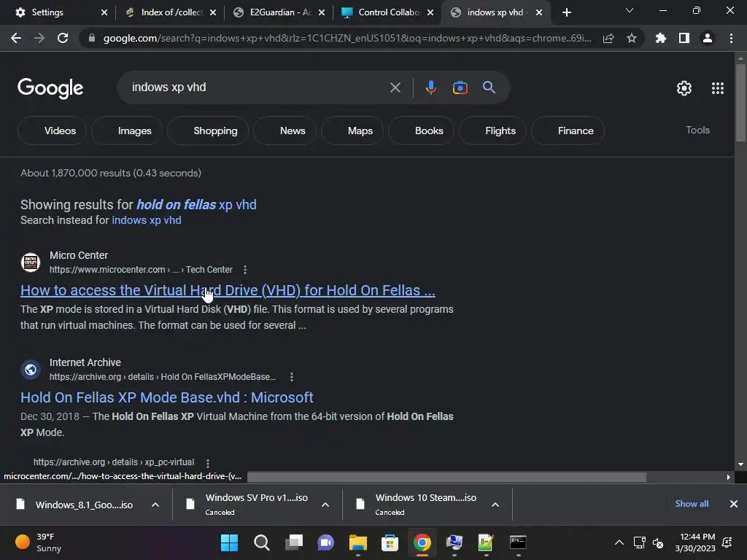Click the forward navigation arrow

39,38
